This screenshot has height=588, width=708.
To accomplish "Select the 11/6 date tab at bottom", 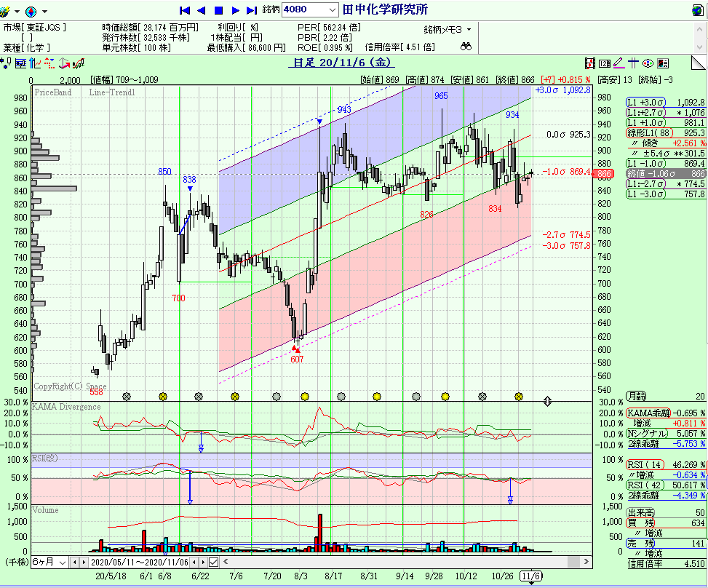I will 531,576.
